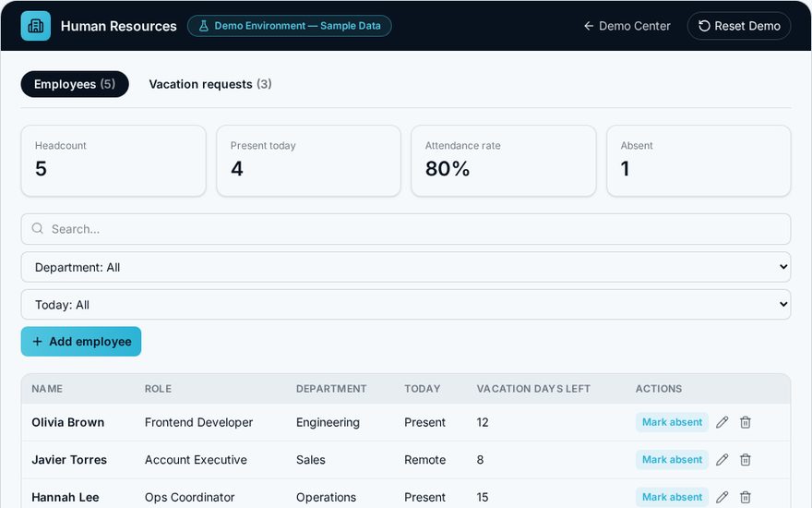Switch to the Employees tab

point(75,84)
